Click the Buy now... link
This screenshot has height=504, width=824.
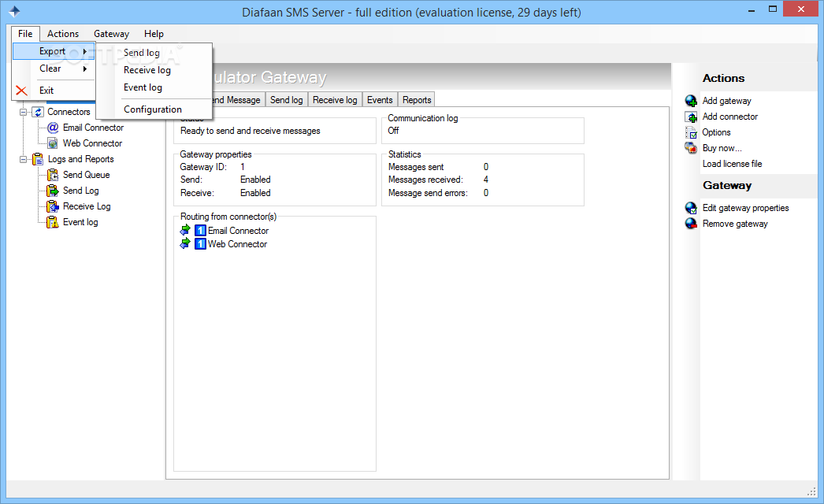pos(722,148)
